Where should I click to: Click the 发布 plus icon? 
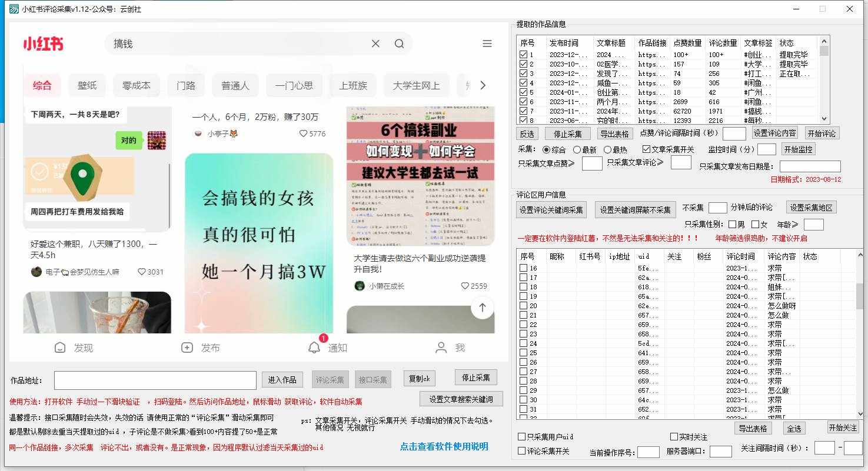pos(187,348)
